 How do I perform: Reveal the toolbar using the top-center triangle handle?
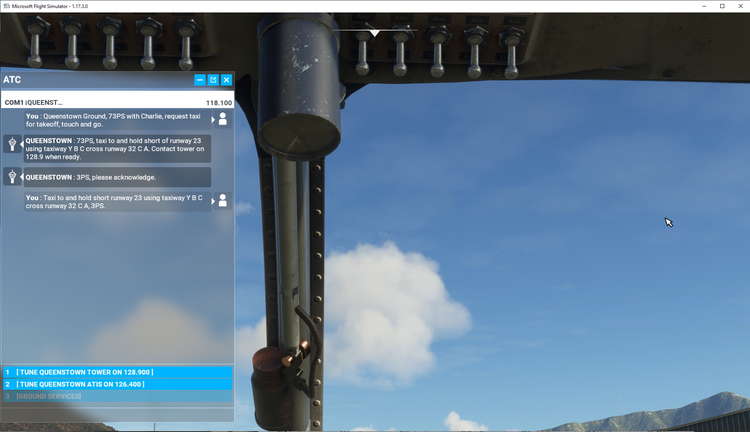[x=374, y=33]
